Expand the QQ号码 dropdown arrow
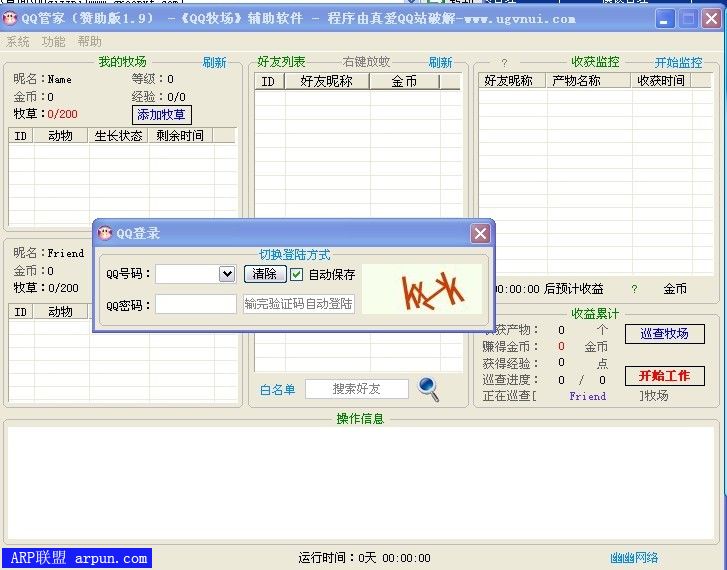This screenshot has height=570, width=727. coord(227,274)
